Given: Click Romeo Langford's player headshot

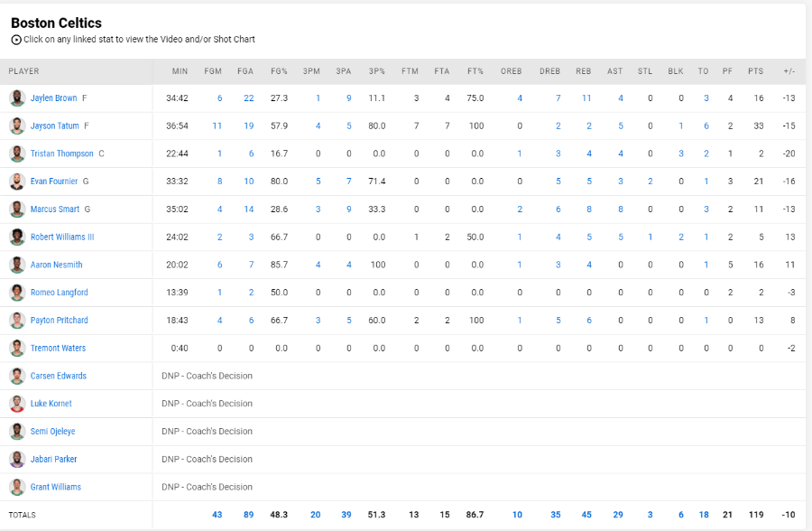Looking at the screenshot, I should pos(17,293).
